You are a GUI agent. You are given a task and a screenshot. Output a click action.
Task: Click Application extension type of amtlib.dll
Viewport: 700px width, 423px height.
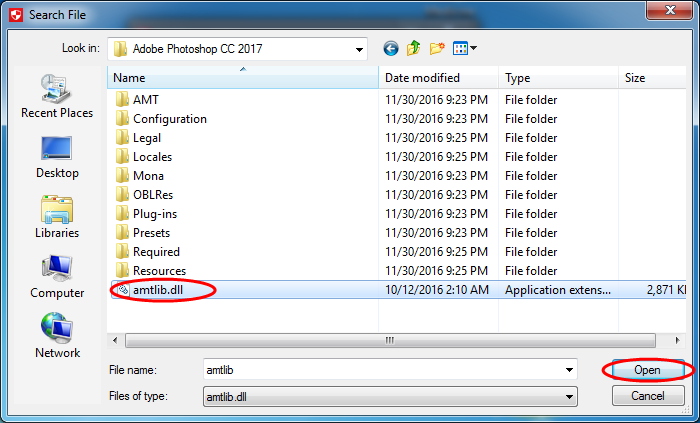click(558, 290)
